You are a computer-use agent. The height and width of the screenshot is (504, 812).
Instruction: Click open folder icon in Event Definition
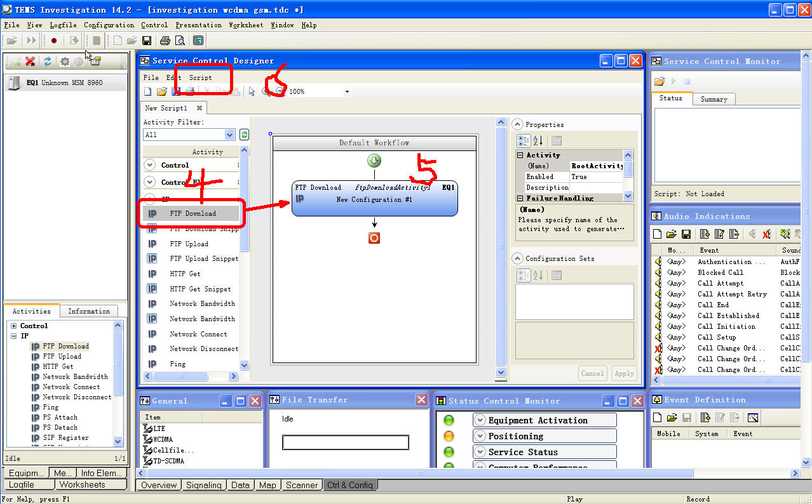[672, 418]
